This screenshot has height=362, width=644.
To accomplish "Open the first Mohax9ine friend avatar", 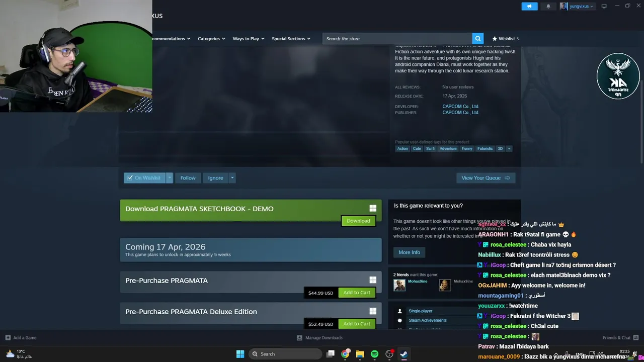I will (x=399, y=285).
